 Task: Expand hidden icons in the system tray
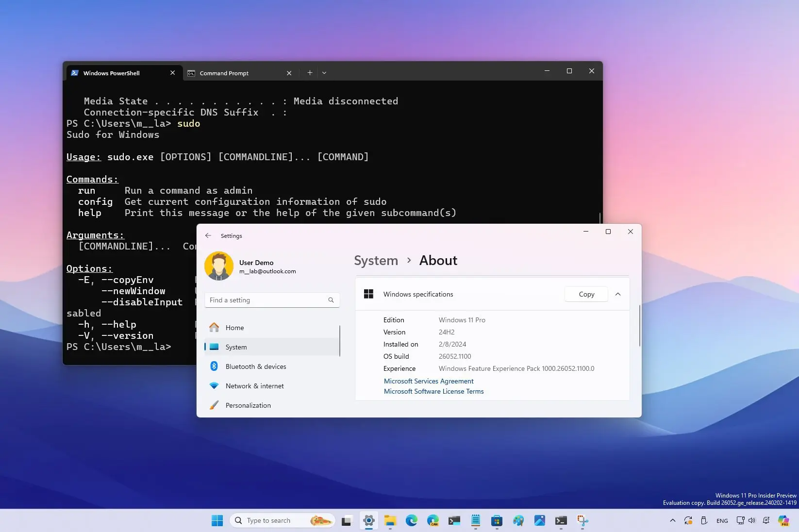(673, 520)
